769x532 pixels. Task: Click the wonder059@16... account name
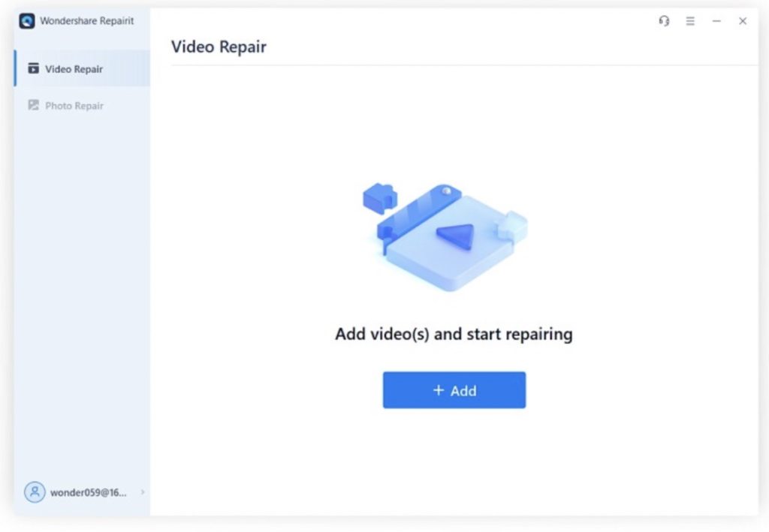89,492
